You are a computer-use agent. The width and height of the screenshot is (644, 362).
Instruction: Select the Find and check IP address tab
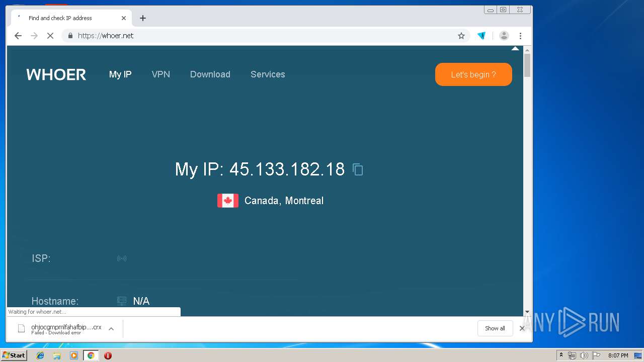pyautogui.click(x=70, y=18)
